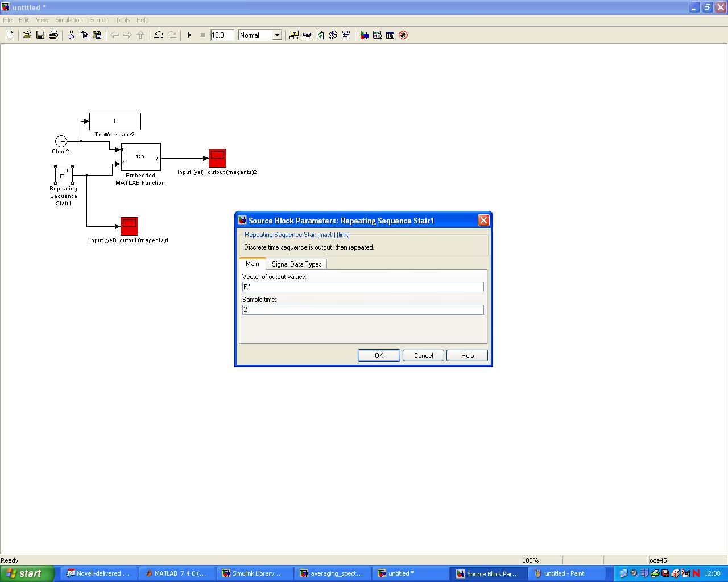Click the Cut scissors icon

click(71, 35)
